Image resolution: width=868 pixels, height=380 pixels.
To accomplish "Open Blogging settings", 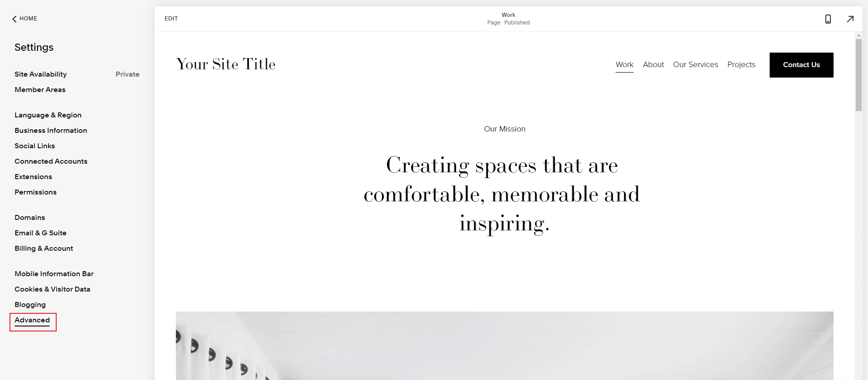I will 30,305.
